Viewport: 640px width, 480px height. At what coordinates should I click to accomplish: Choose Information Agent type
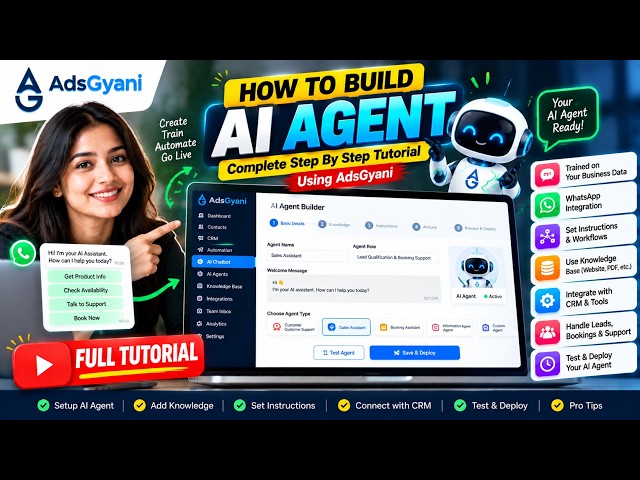pos(451,327)
